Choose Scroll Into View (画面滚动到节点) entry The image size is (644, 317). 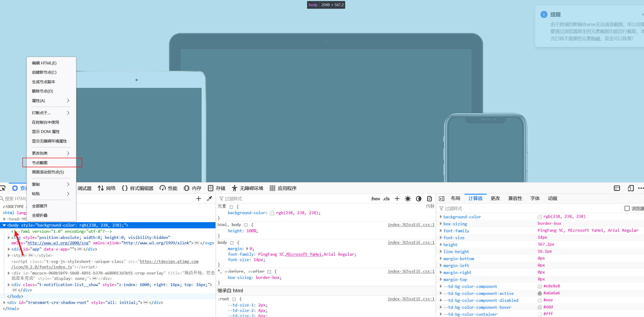coord(51,172)
